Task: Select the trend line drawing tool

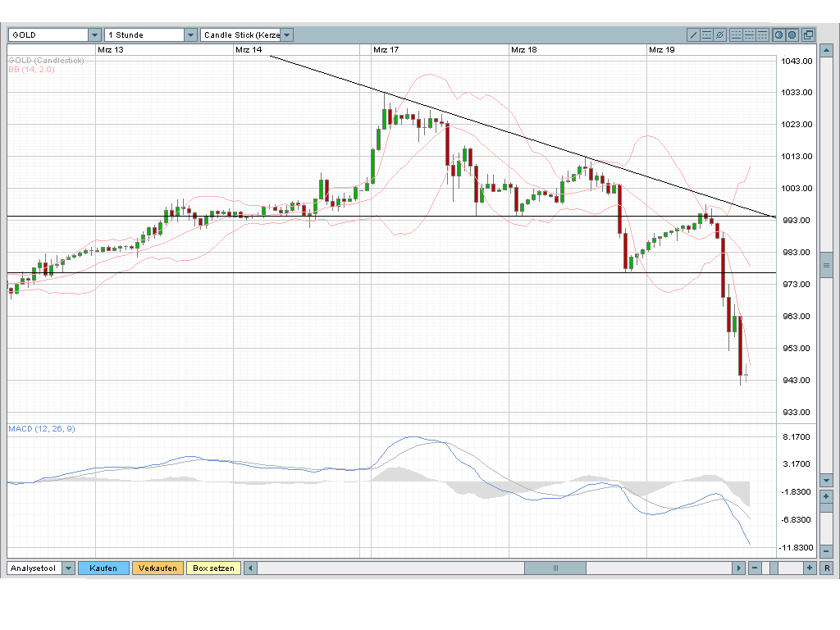Action: point(693,35)
